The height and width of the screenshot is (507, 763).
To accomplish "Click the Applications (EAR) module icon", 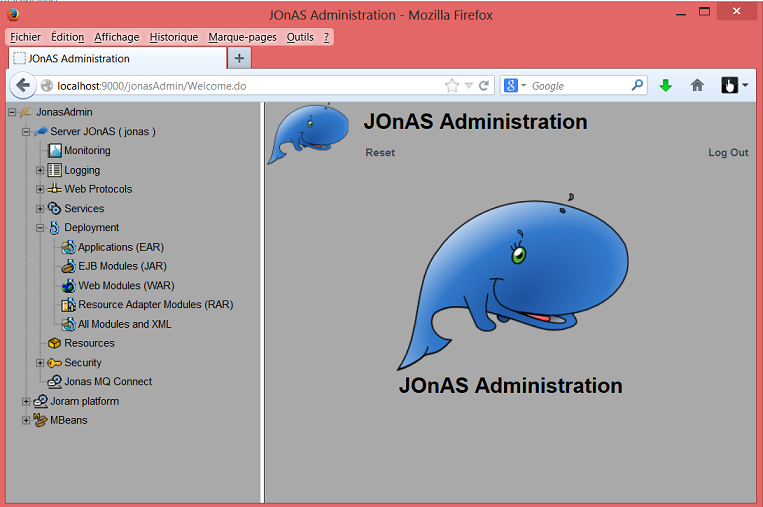I will [x=68, y=247].
